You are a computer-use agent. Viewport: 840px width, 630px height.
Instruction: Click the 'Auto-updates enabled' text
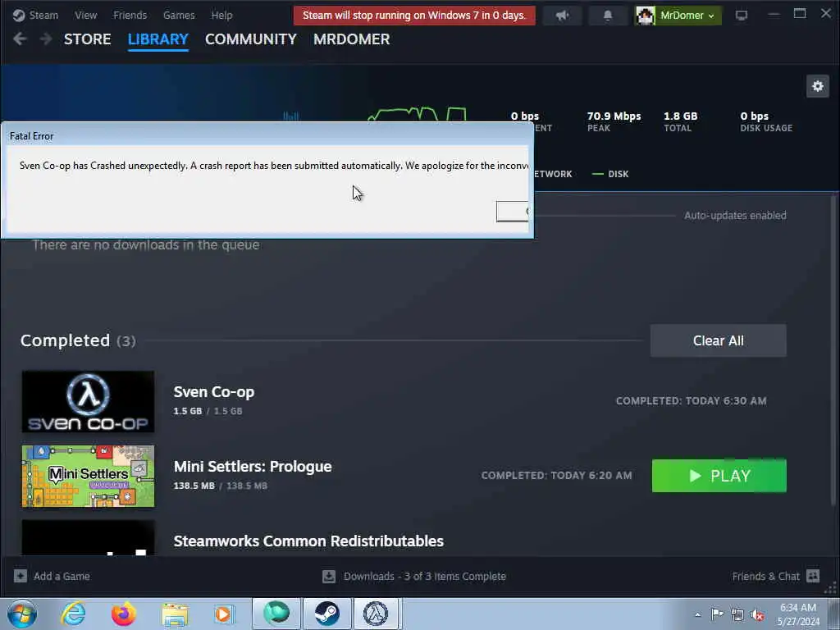click(735, 216)
